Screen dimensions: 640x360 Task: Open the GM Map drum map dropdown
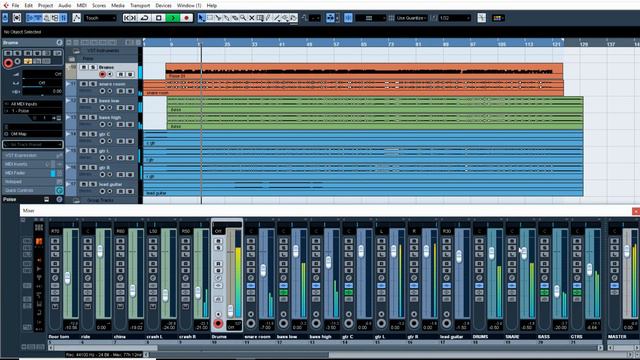click(x=33, y=134)
